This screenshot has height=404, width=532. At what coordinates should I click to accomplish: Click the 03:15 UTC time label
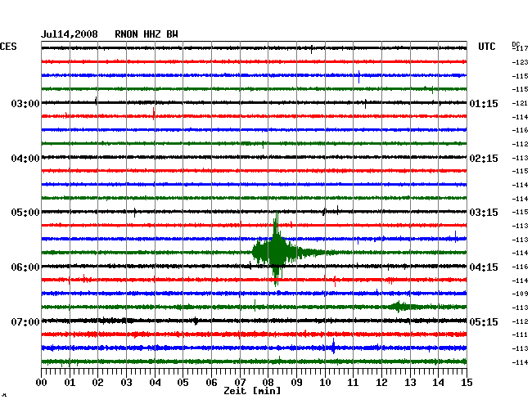pyautogui.click(x=484, y=213)
